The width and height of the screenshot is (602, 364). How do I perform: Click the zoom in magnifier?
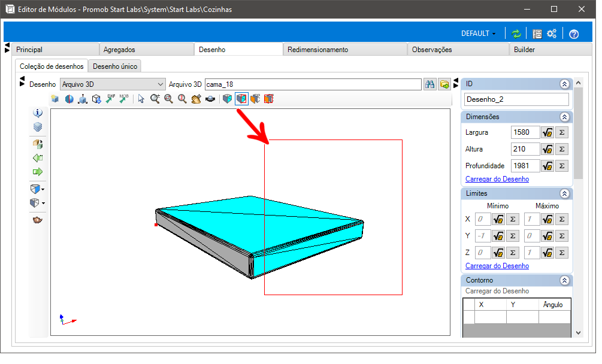point(155,99)
